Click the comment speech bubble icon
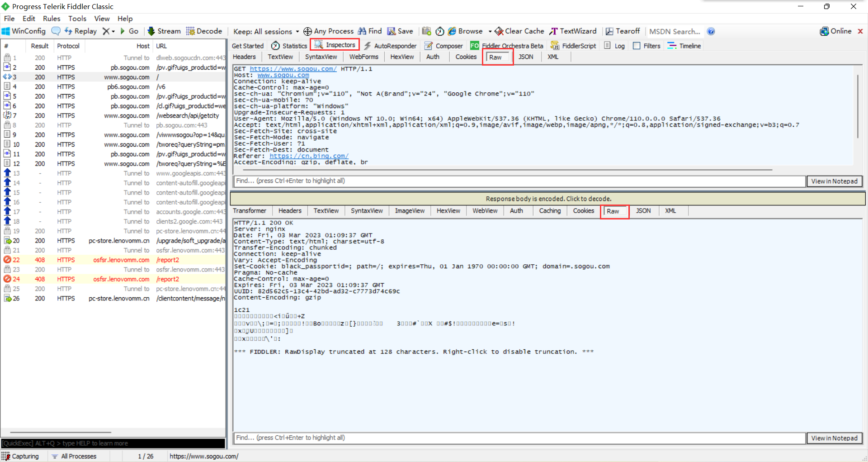868x462 pixels. coord(56,31)
